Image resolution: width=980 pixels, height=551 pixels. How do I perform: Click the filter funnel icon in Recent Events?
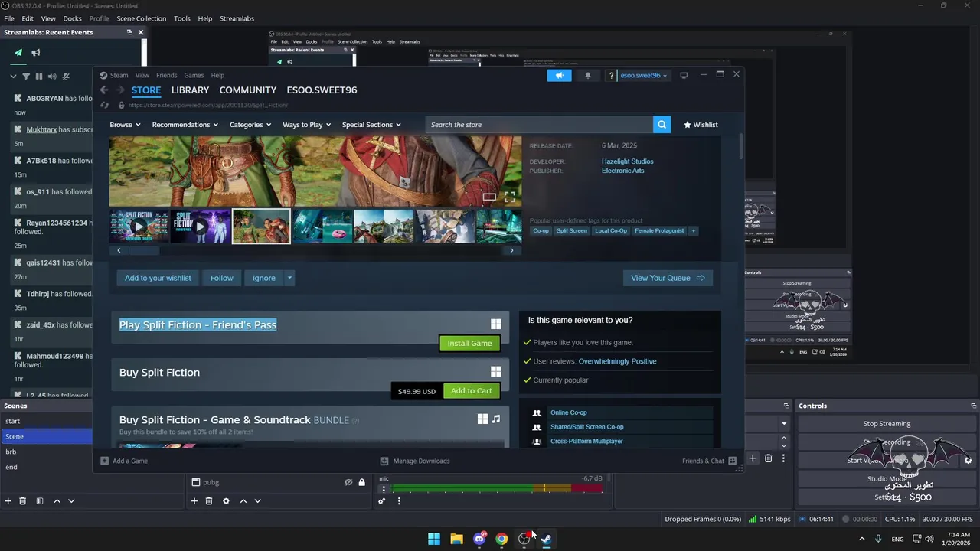tap(26, 77)
